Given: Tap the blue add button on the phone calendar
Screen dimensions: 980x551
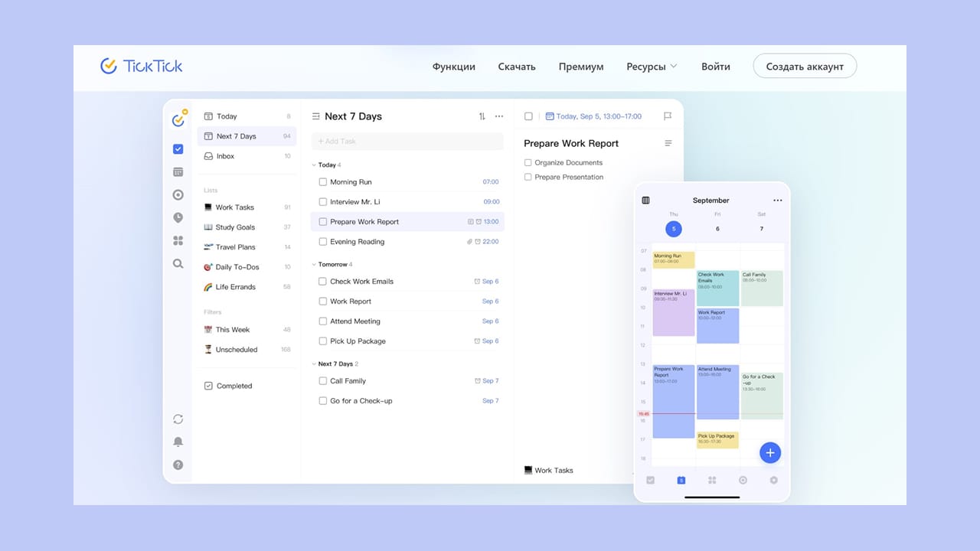Looking at the screenshot, I should tap(770, 452).
